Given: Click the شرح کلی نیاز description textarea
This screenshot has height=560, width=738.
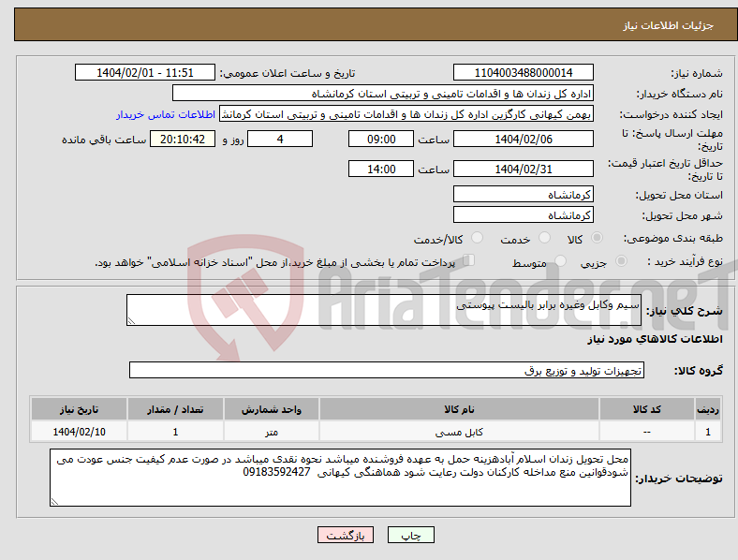Looking at the screenshot, I should pyautogui.click(x=384, y=310).
